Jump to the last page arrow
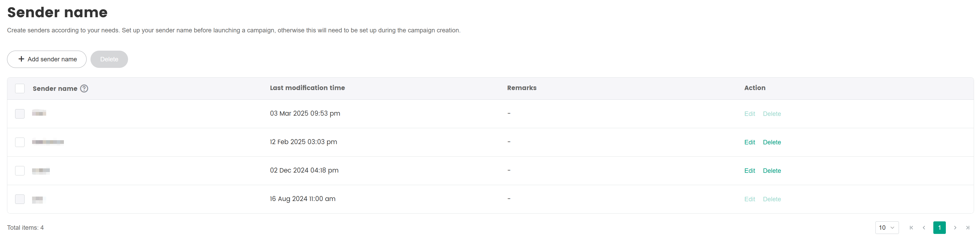The image size is (980, 242). point(967,228)
